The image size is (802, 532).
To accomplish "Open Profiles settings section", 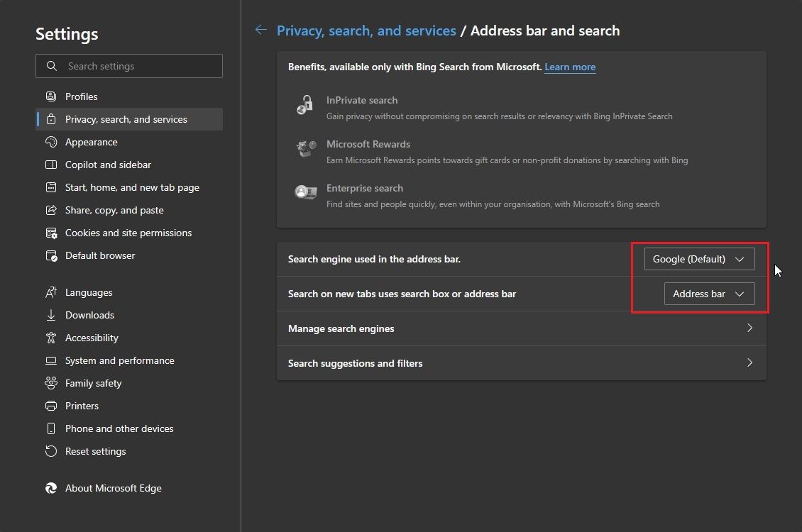I will coord(129,96).
